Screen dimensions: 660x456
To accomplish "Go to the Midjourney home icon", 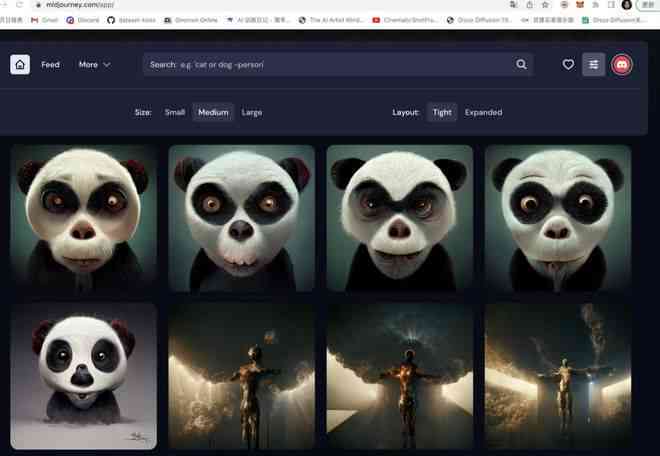I will coord(20,64).
